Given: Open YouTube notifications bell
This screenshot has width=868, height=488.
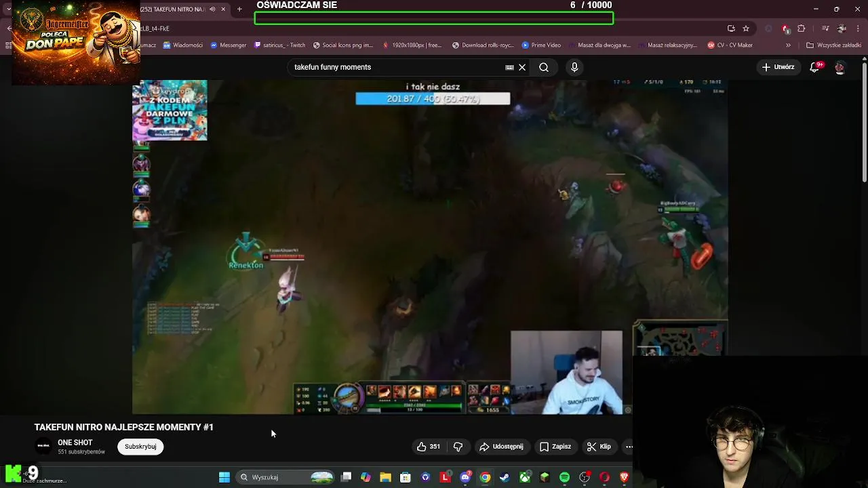Looking at the screenshot, I should click(815, 67).
